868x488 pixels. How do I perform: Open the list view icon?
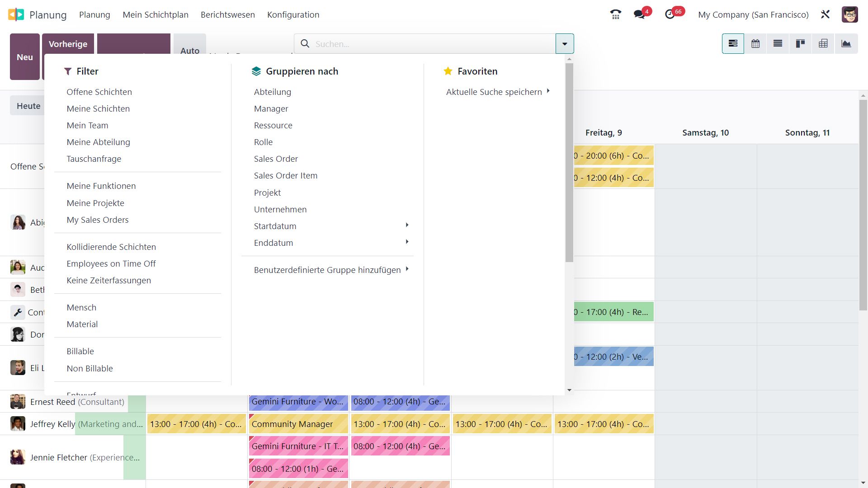[778, 44]
